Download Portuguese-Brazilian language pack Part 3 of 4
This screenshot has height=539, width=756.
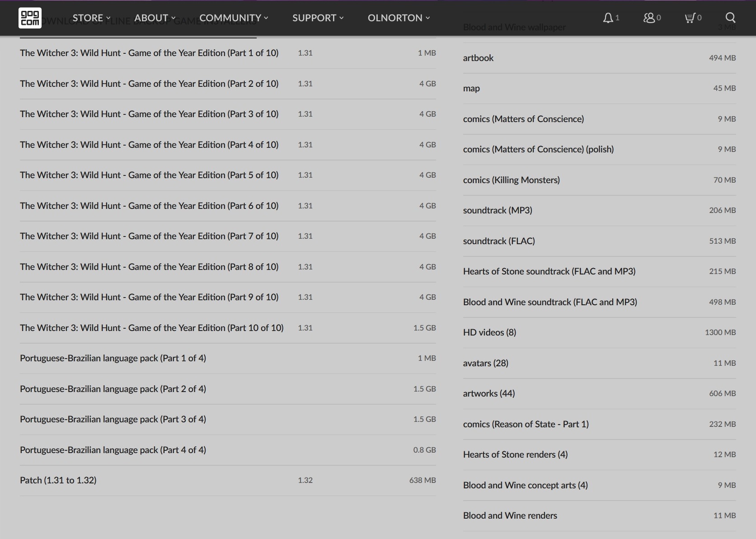click(x=228, y=419)
